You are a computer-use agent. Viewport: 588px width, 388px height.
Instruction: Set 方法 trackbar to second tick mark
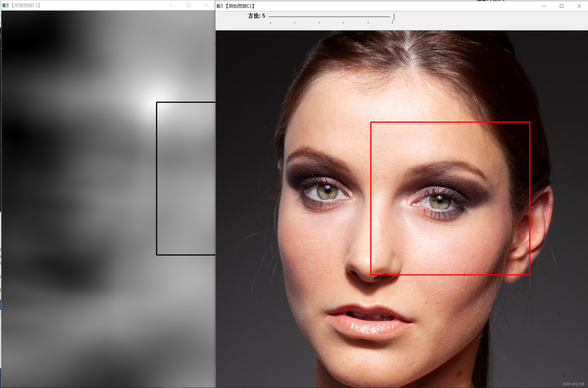coord(295,17)
